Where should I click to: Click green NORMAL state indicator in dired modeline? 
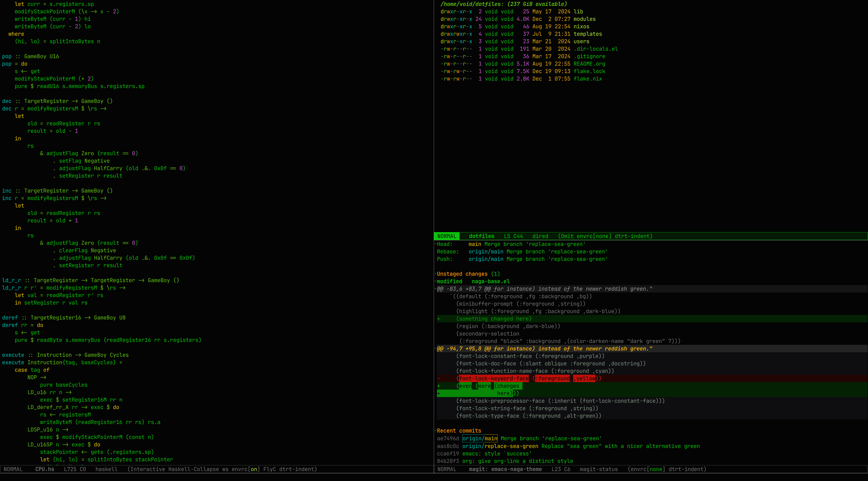pos(446,236)
